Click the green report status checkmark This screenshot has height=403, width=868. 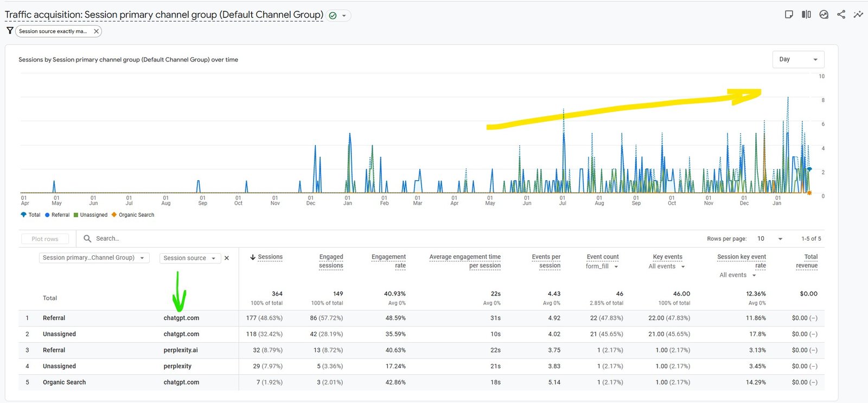[333, 16]
